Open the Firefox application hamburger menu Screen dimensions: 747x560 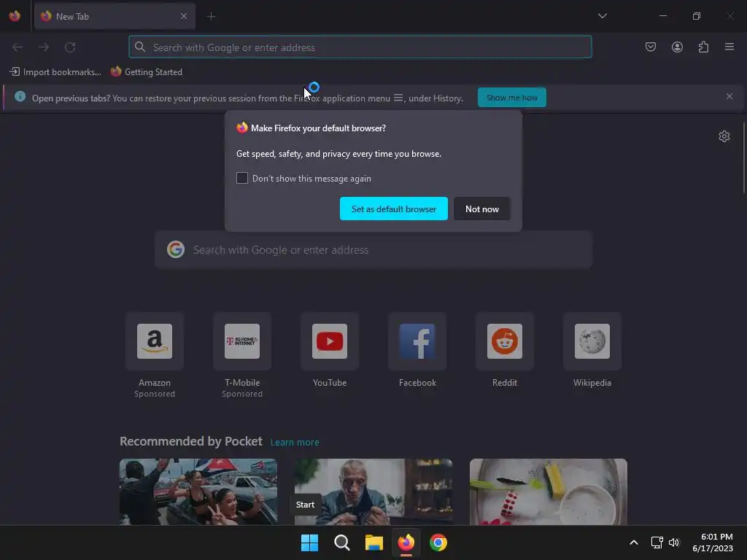pos(729,47)
